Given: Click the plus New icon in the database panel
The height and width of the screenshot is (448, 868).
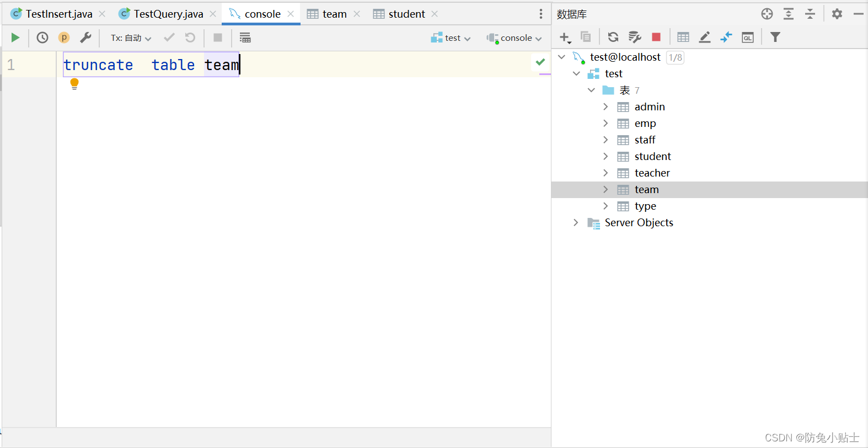Looking at the screenshot, I should click(565, 38).
